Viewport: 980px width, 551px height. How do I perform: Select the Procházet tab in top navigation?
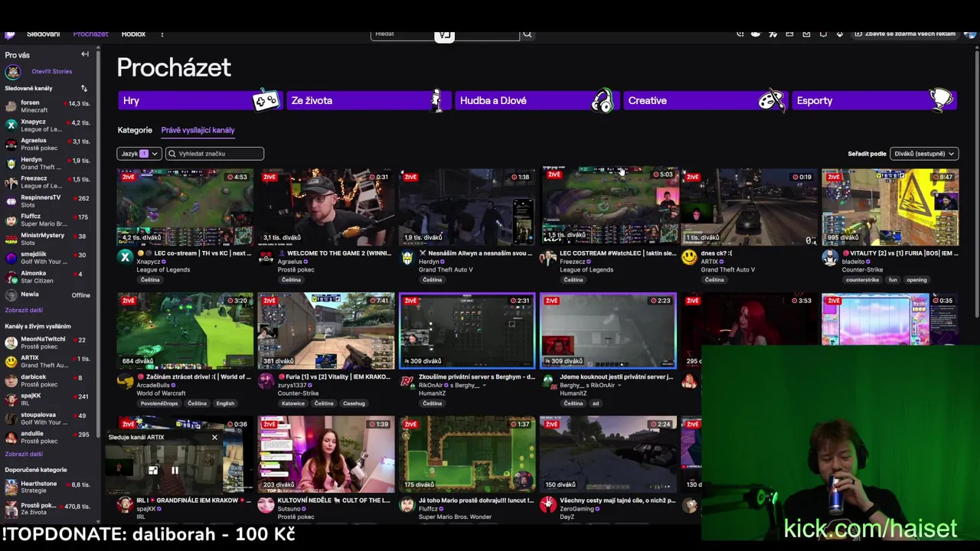[90, 34]
